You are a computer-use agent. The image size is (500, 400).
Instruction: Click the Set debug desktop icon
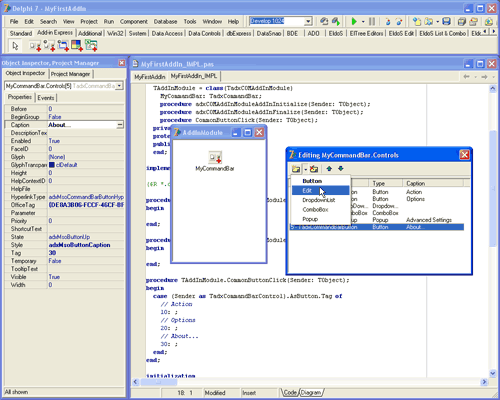(x=336, y=22)
